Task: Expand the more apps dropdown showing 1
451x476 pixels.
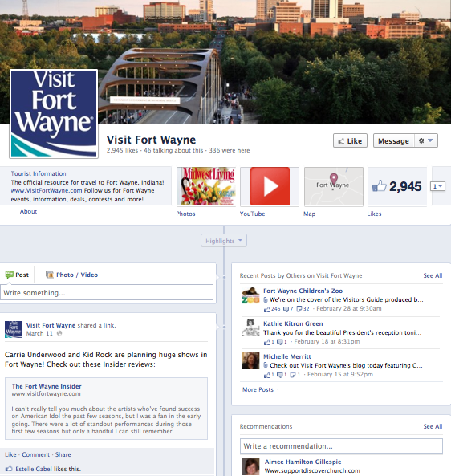Action: pos(437,186)
